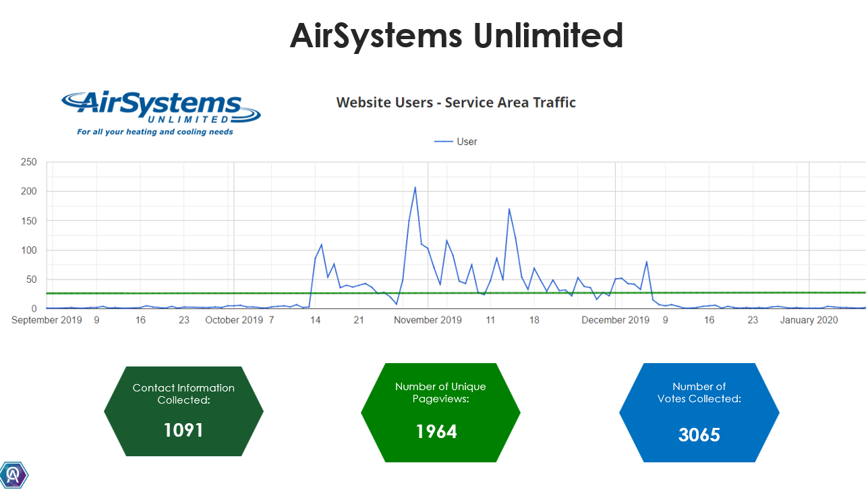Expand the January 2020 axis label
This screenshot has height=490, width=868.
809,320
